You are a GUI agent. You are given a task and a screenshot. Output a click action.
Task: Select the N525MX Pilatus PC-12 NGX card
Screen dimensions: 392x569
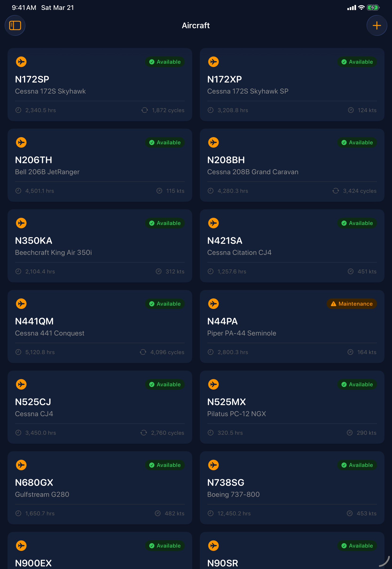tap(292, 407)
